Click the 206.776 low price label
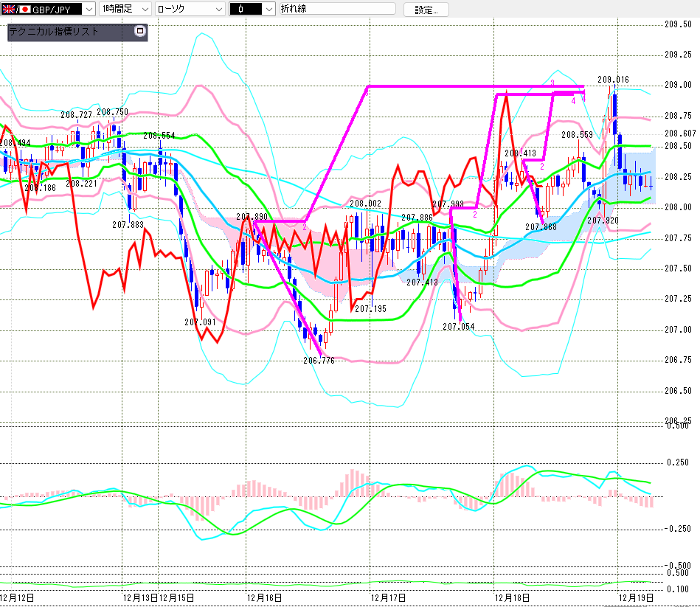This screenshot has width=700, height=607. 319,361
